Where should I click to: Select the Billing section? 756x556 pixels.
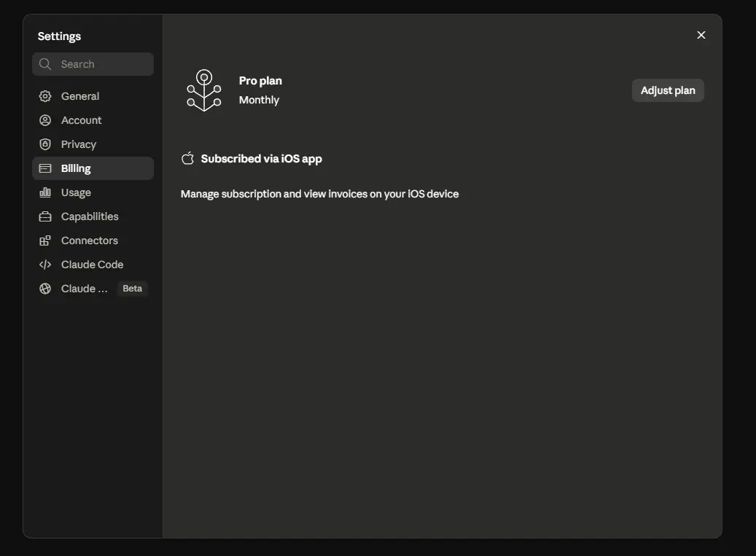[x=93, y=168]
